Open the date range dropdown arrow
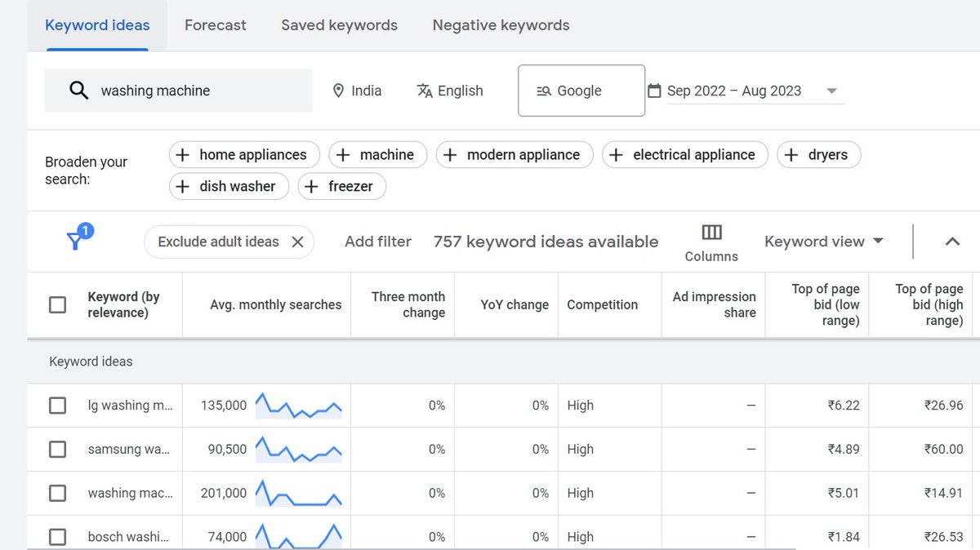Screen dimensions: 980x550 pos(831,91)
